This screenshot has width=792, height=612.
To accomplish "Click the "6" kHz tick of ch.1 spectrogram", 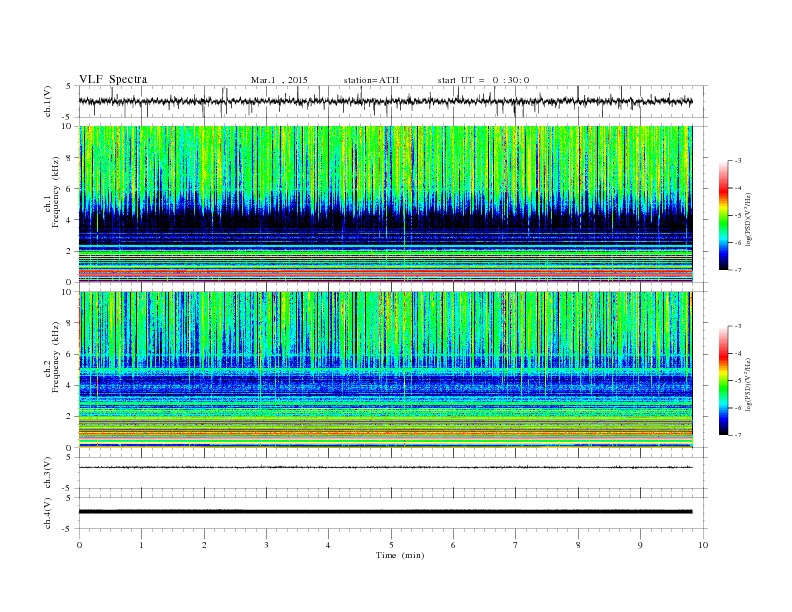I will [x=69, y=189].
